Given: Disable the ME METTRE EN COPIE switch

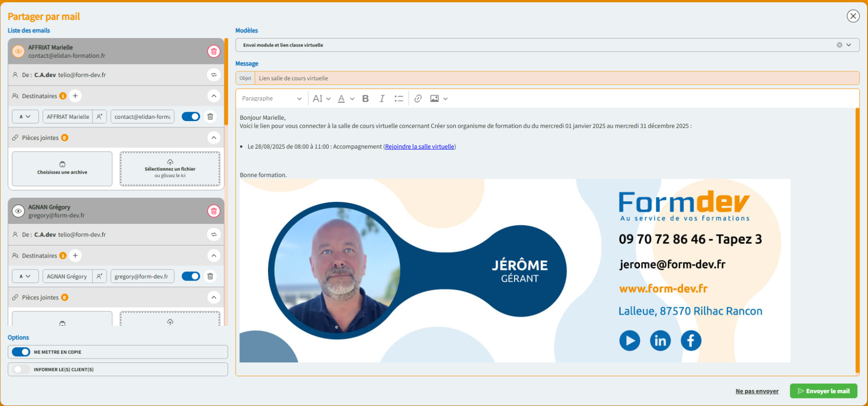Looking at the screenshot, I should click(x=21, y=352).
